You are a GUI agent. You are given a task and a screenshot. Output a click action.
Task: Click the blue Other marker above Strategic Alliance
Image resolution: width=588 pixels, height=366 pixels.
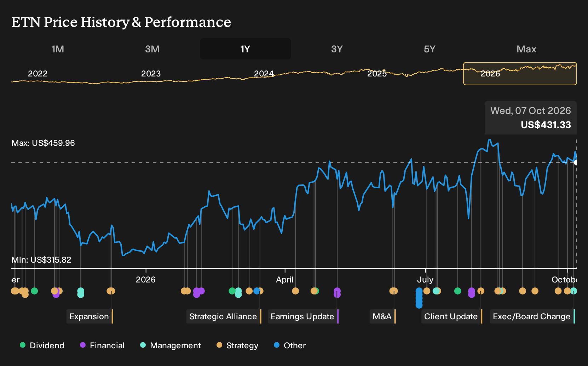point(257,291)
